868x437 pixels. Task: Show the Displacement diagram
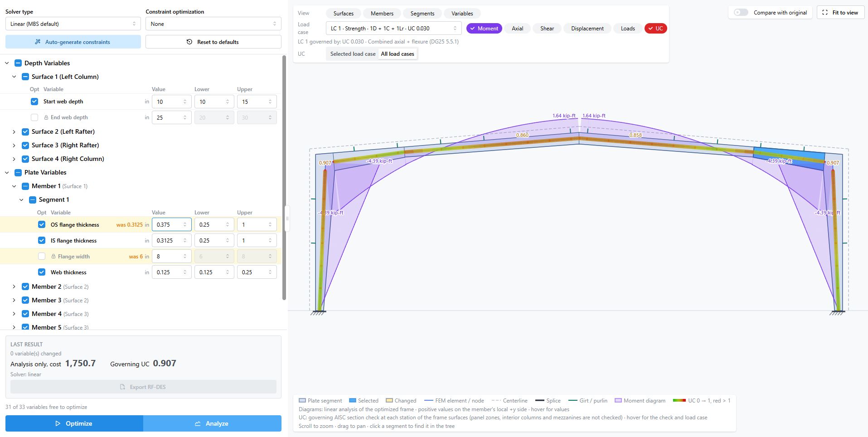587,28
